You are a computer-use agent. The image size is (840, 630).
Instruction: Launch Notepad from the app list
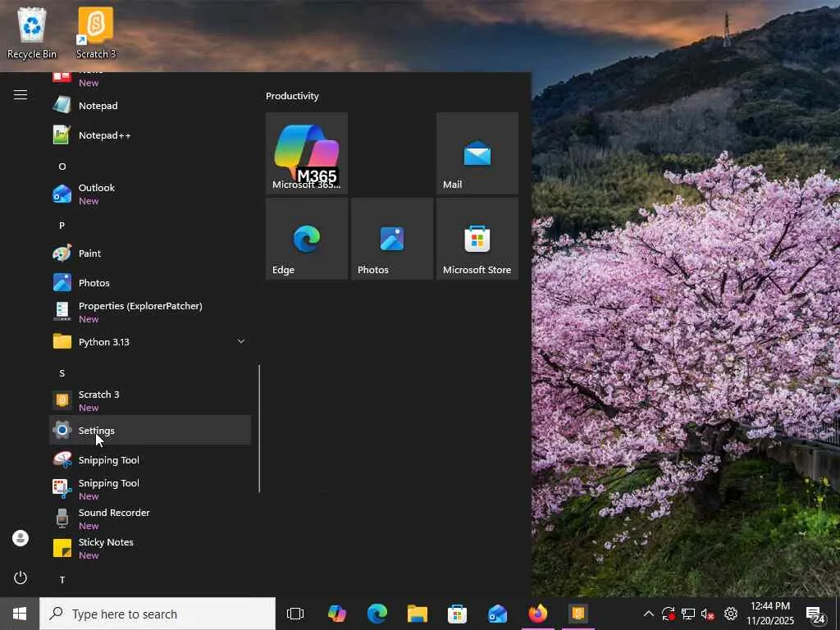point(150,106)
